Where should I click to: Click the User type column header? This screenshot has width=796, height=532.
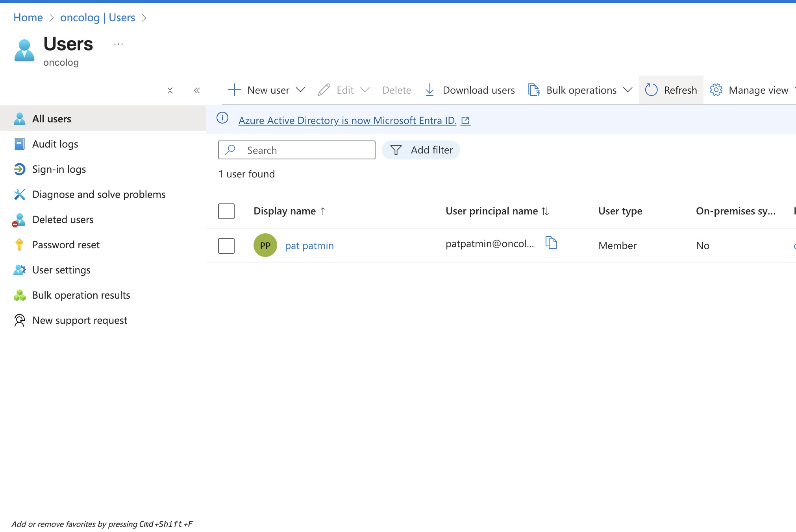click(x=620, y=211)
